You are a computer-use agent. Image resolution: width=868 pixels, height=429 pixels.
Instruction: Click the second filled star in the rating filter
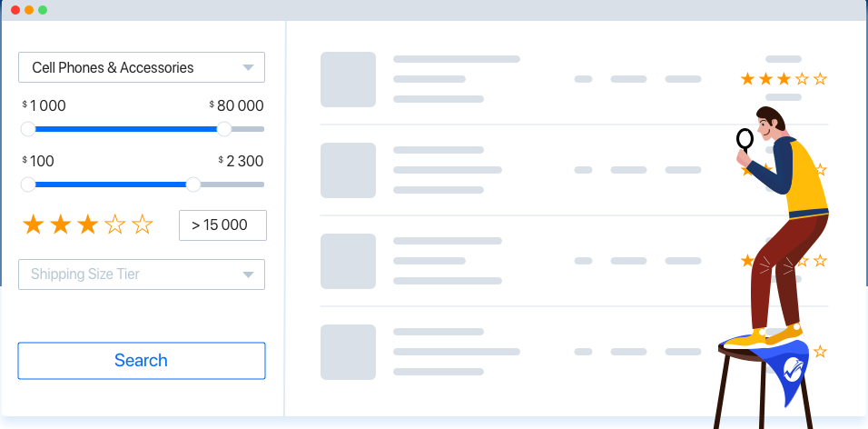(61, 224)
